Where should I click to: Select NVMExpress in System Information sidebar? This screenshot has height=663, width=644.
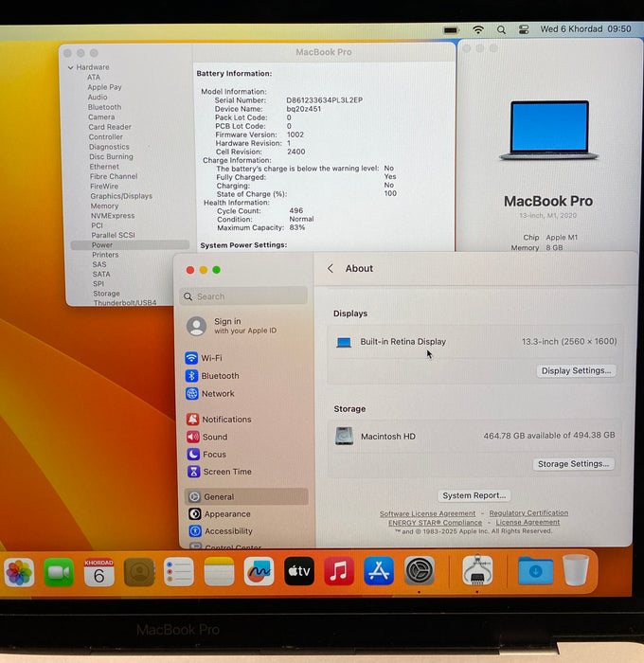pos(113,216)
